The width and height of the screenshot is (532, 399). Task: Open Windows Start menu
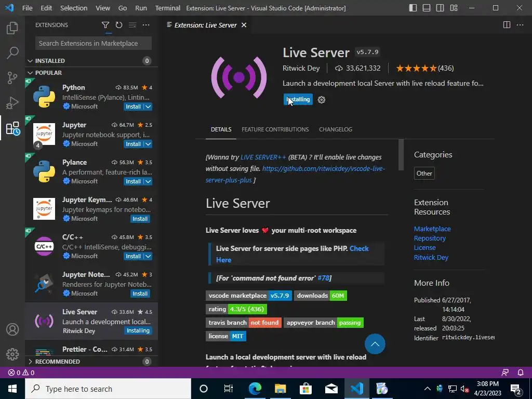coord(12,389)
